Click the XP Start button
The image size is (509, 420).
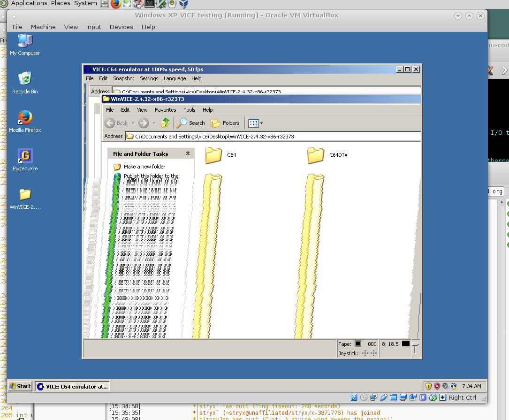(x=20, y=386)
